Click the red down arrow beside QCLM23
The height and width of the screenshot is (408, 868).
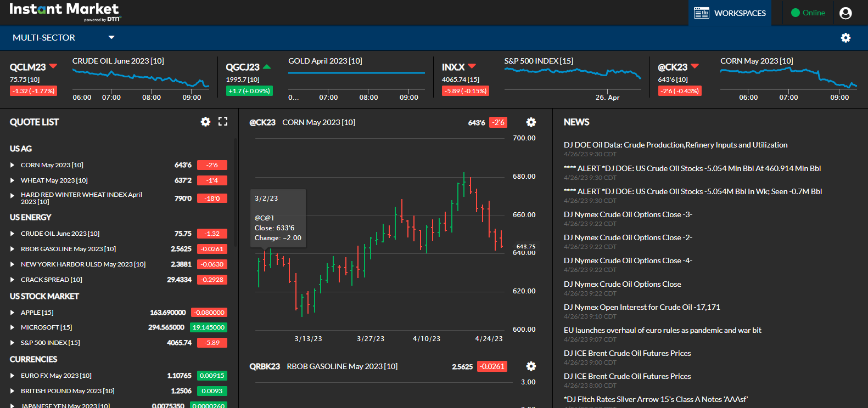pyautogui.click(x=53, y=66)
